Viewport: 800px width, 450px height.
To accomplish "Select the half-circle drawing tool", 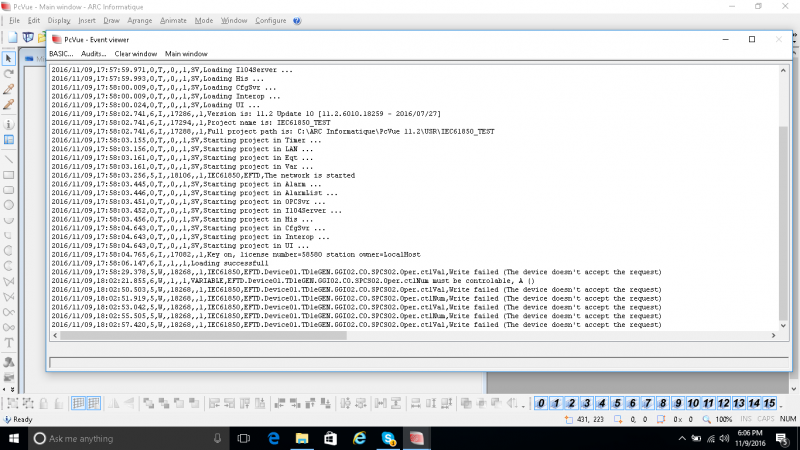I will click(x=9, y=220).
